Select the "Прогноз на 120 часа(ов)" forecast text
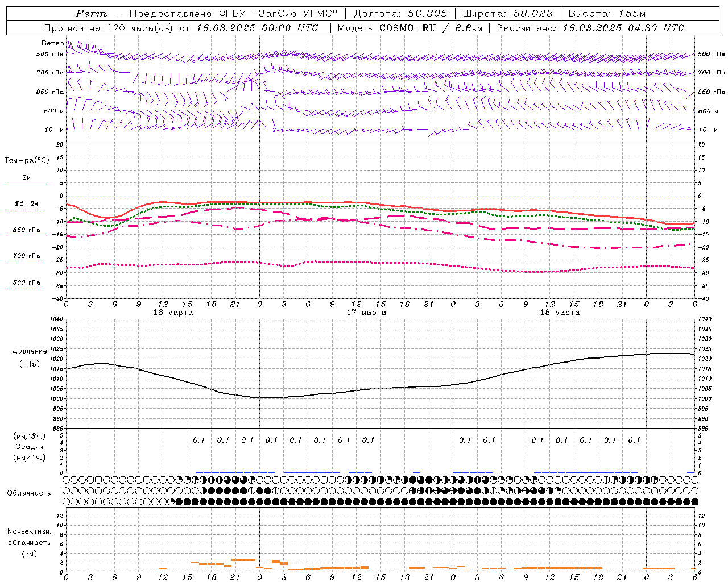Image resolution: width=728 pixels, height=582 pixels. pyautogui.click(x=109, y=28)
